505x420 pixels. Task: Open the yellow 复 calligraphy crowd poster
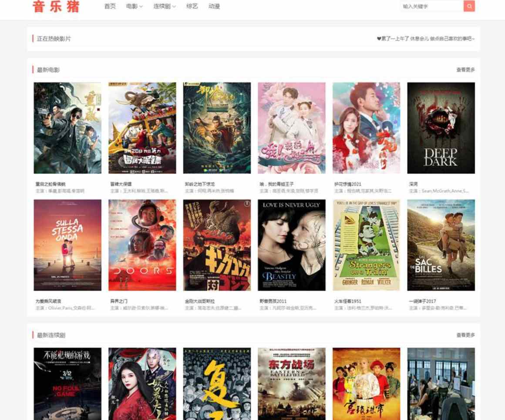tap(217, 383)
